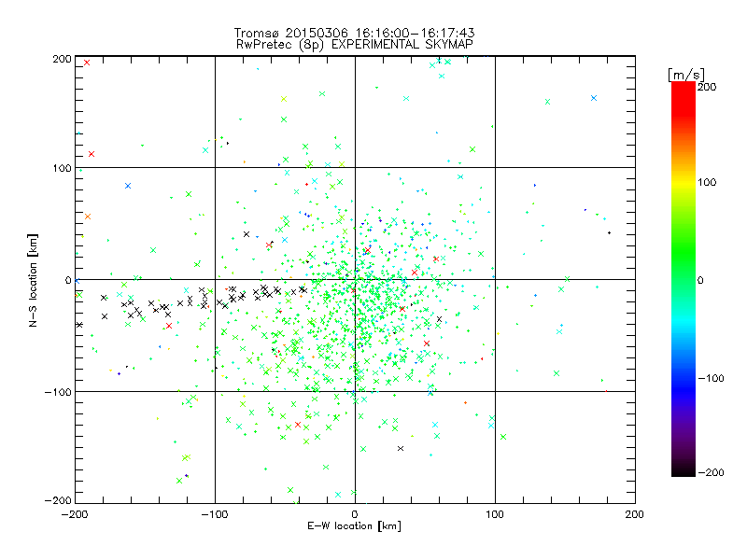Click the "N-S location [km]" axis label

[x=33, y=281]
